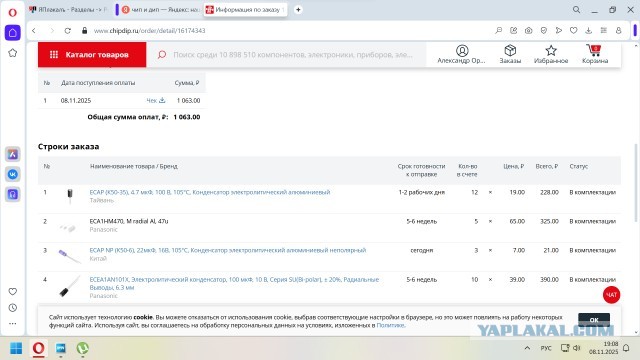This screenshot has width=640, height=360.
Task: Open bookmarks star in Opera sidebar
Action: pyautogui.click(x=13, y=53)
